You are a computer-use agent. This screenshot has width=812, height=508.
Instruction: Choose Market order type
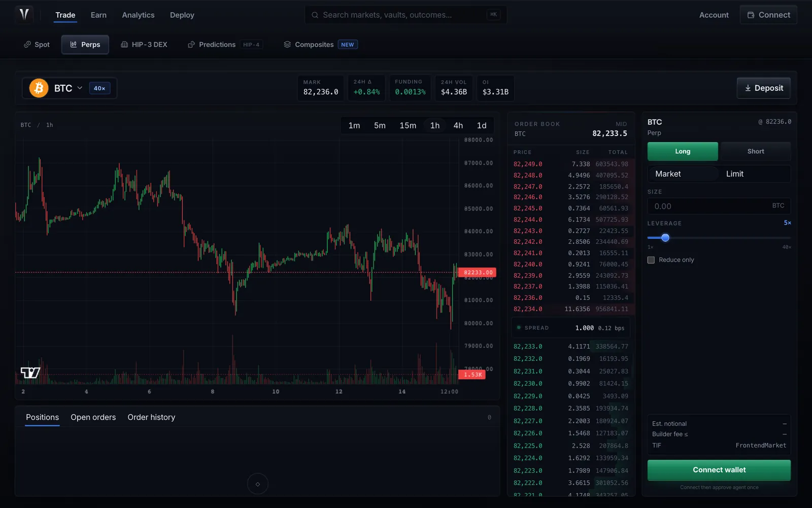[x=683, y=174]
